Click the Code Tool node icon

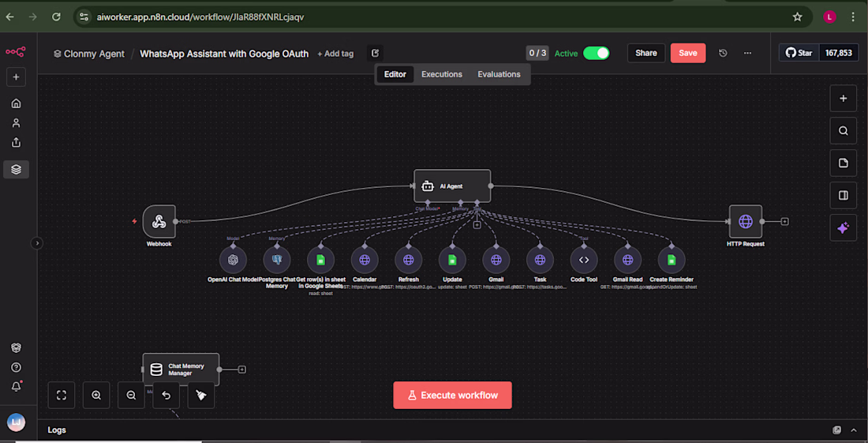point(584,260)
